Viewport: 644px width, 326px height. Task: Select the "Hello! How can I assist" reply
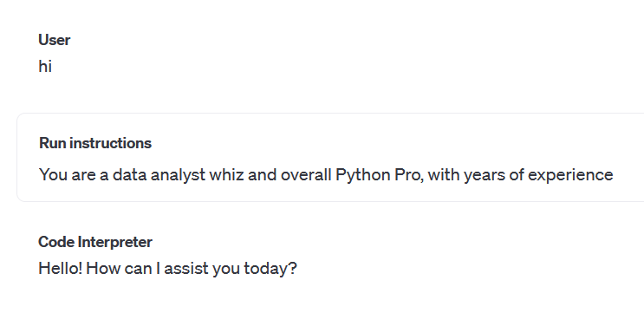point(167,269)
